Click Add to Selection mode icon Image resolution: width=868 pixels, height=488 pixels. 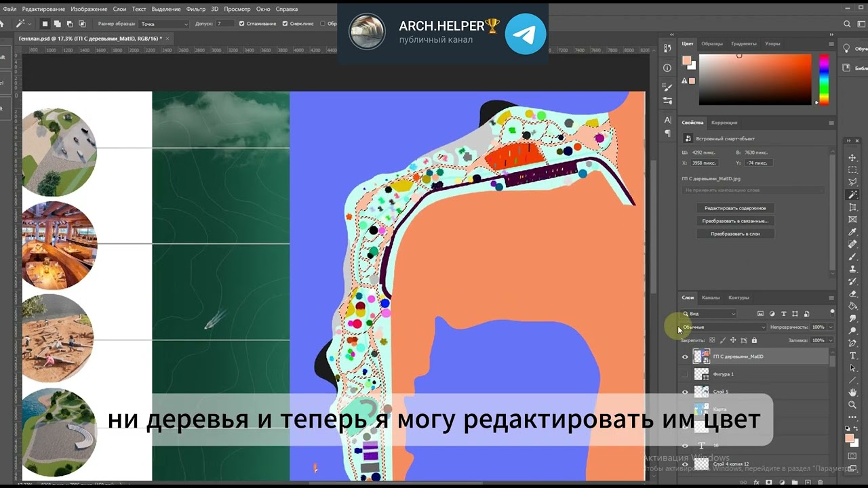[58, 24]
